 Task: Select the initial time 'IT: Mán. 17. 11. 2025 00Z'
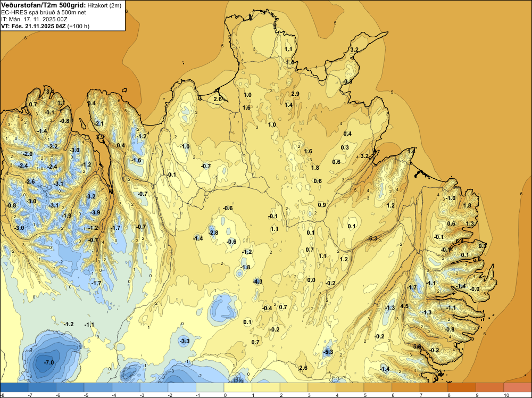pyautogui.click(x=34, y=19)
